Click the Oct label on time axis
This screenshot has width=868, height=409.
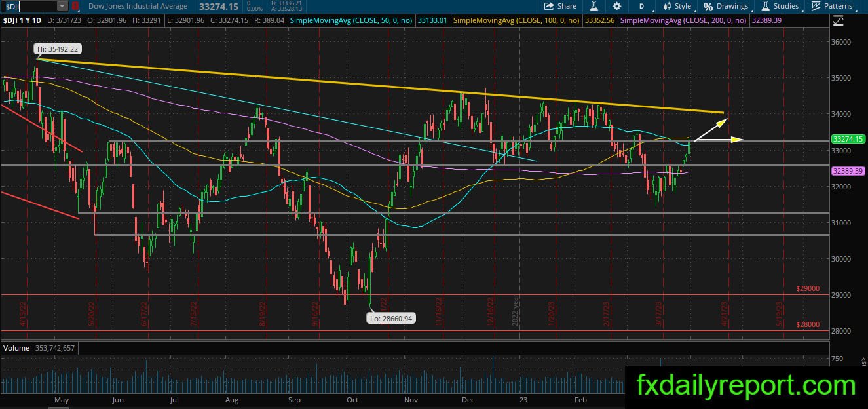[353, 399]
